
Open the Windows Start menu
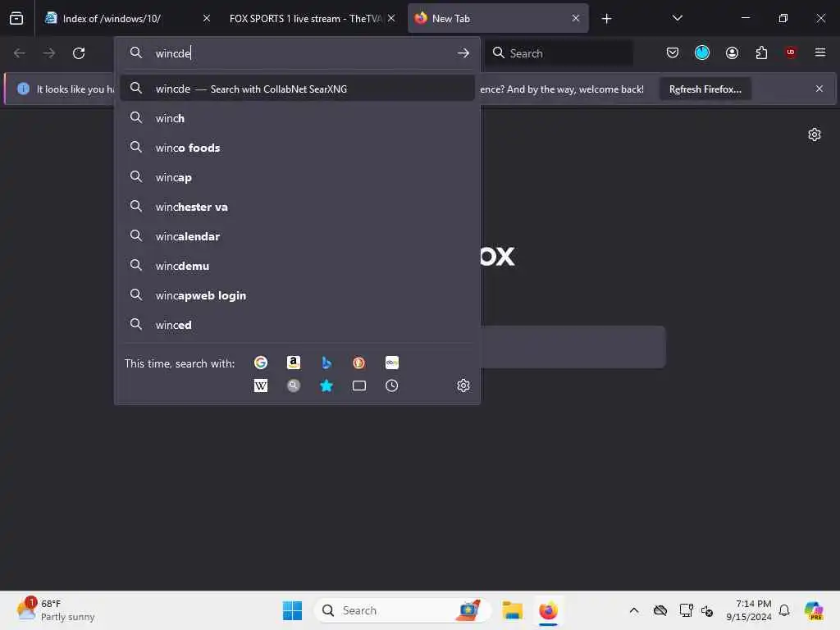[x=292, y=610]
